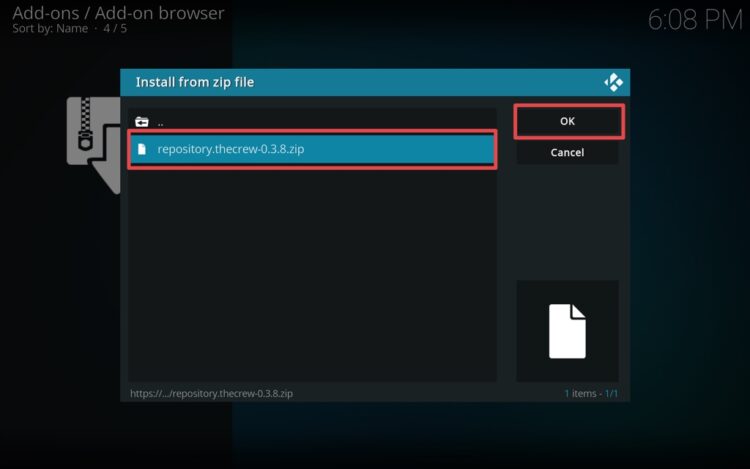The width and height of the screenshot is (750, 469).
Task: Go to the parent folder '..' entry
Action: 312,122
